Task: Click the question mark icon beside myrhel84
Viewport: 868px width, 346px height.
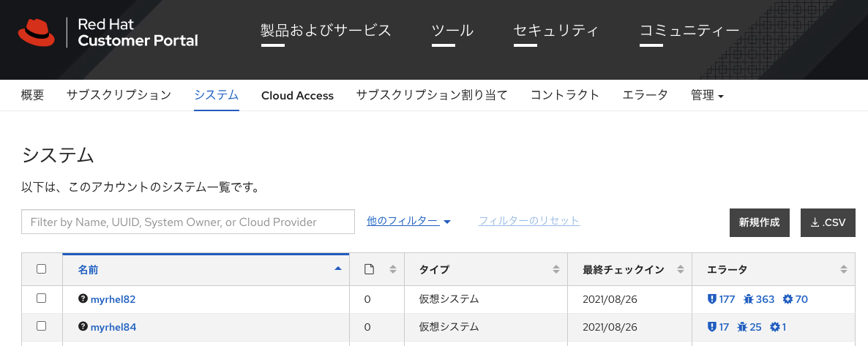Action: 83,327
